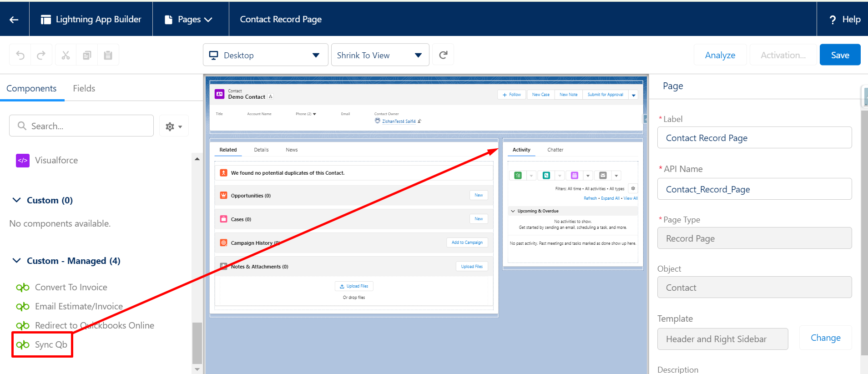
Task: Cut the selected component (scissors icon)
Action: [x=66, y=55]
